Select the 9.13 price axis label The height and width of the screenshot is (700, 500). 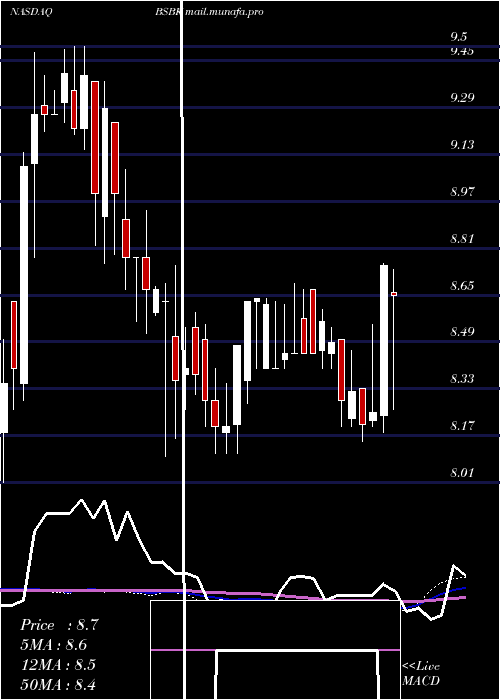click(x=462, y=144)
